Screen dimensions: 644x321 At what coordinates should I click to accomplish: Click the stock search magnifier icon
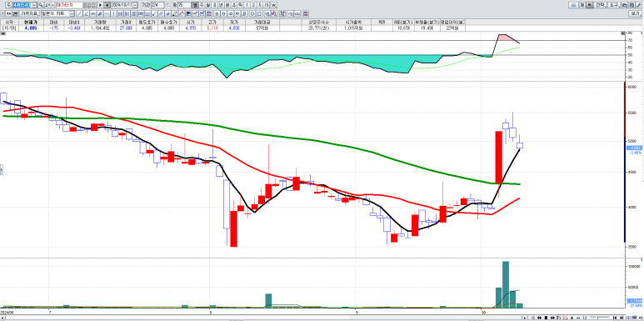[x=41, y=5]
